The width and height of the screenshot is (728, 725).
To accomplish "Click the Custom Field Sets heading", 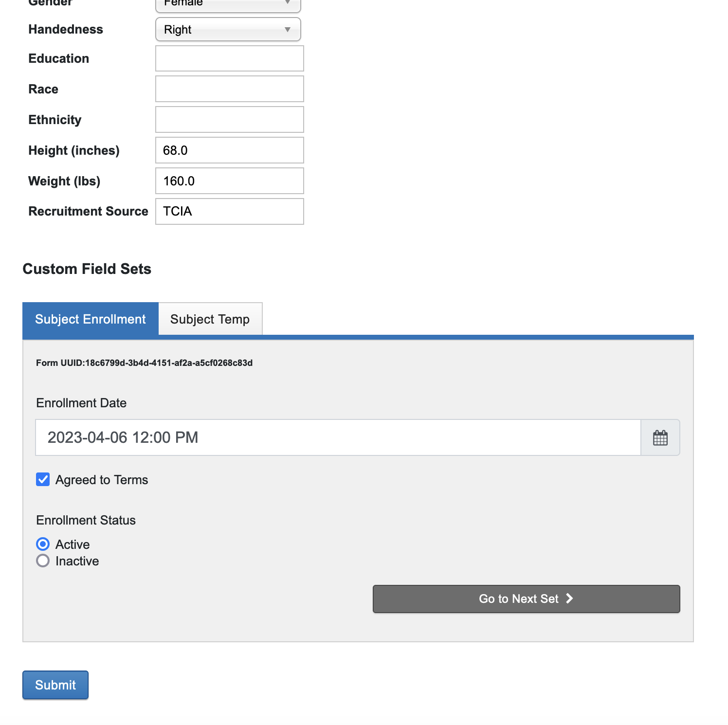I will pos(87,269).
